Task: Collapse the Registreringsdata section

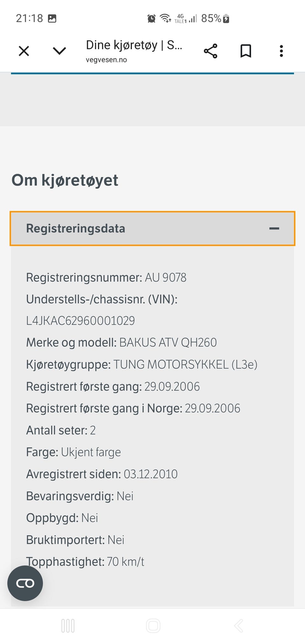Action: [x=152, y=228]
